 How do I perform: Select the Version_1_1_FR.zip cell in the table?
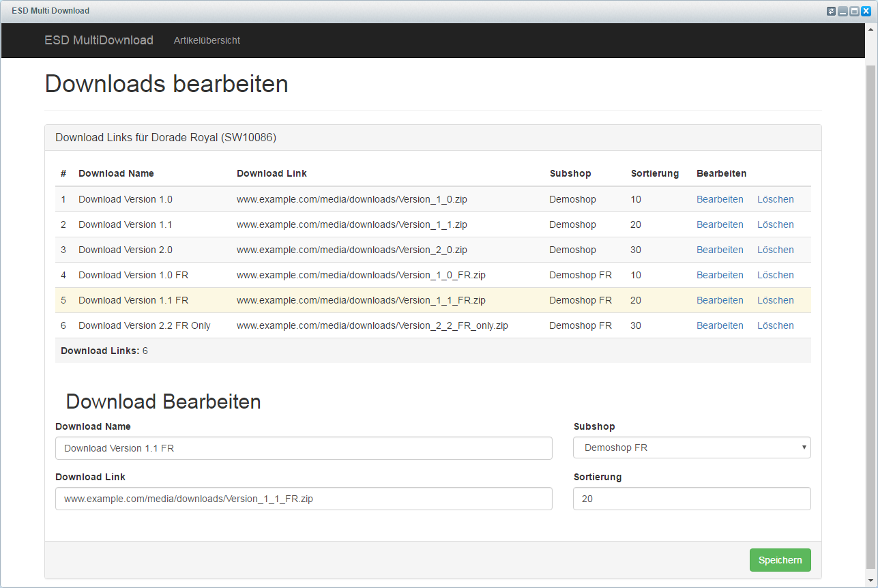(361, 300)
